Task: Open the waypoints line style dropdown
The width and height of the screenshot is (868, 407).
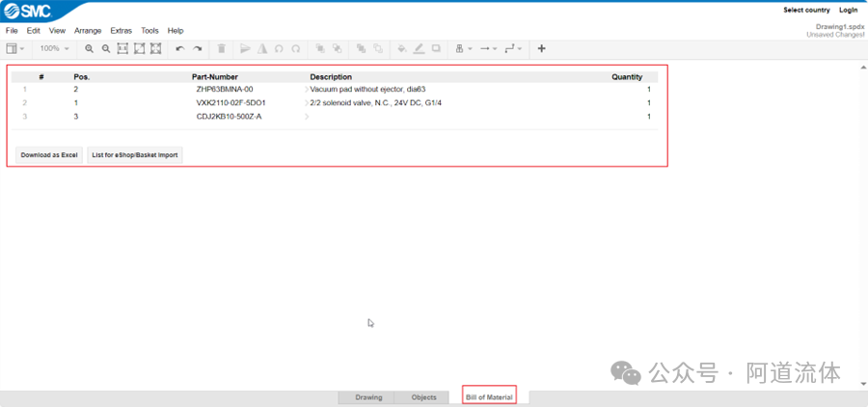Action: coord(513,49)
